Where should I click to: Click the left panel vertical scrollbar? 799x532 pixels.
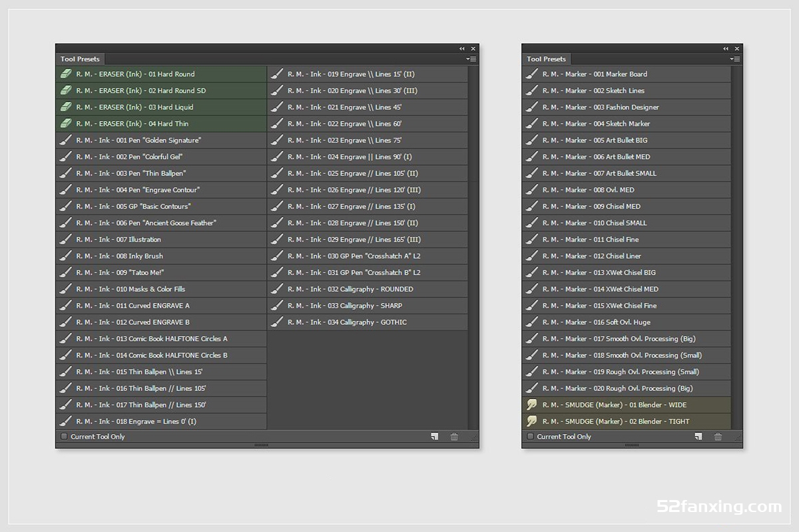[x=473, y=247]
